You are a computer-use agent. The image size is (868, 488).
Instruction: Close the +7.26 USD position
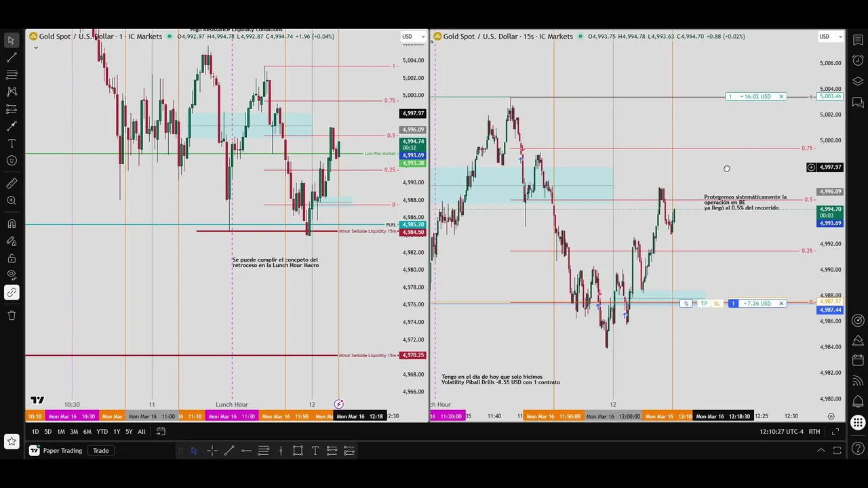tap(781, 304)
